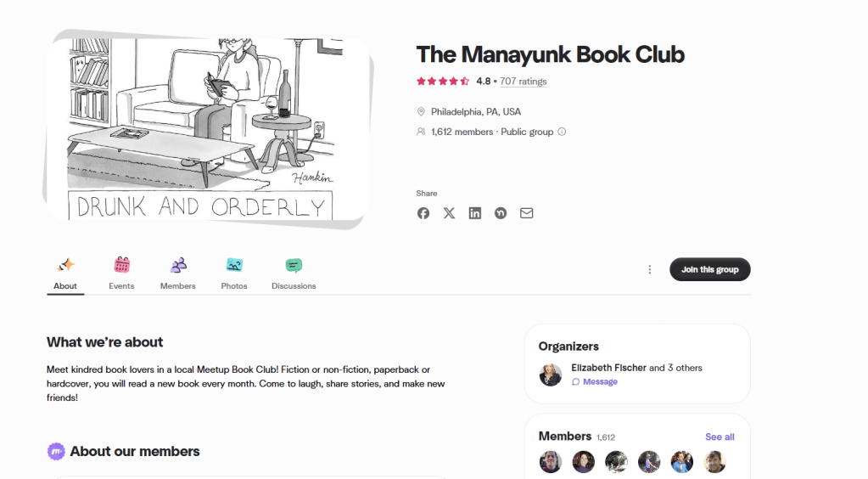868x479 pixels.
Task: Open the three-dot more options menu
Action: 649,269
